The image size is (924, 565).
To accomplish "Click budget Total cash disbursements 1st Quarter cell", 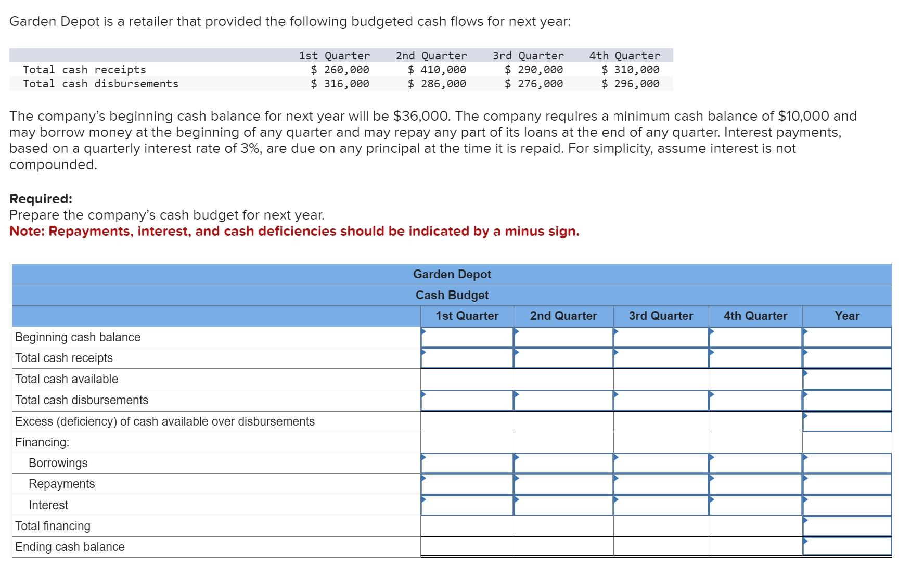I will coord(467,400).
